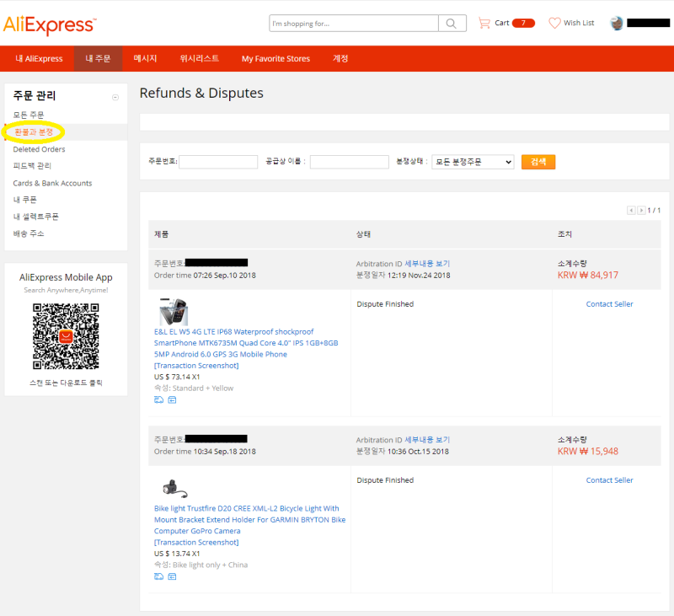674x616 pixels.
Task: Open the 메시지 tab
Action: coord(145,58)
